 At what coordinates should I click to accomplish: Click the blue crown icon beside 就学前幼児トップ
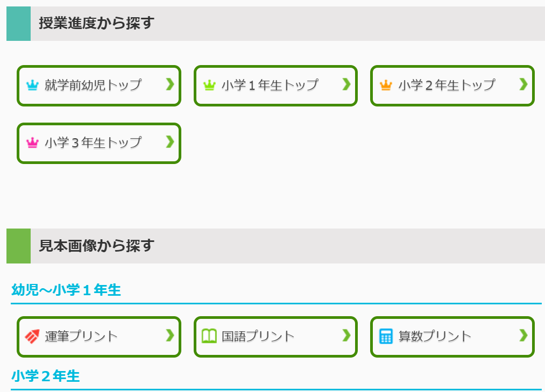pos(32,85)
